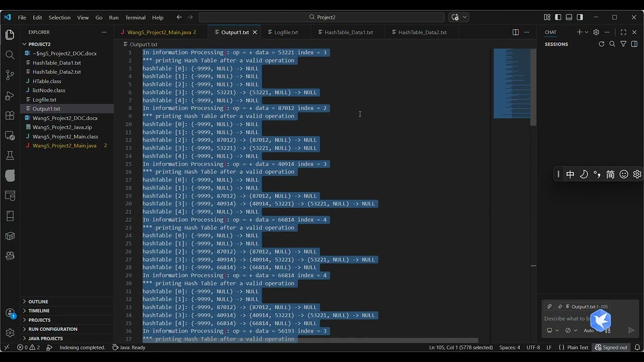
Task: Open the Search view in activity bar
Action: (10, 55)
